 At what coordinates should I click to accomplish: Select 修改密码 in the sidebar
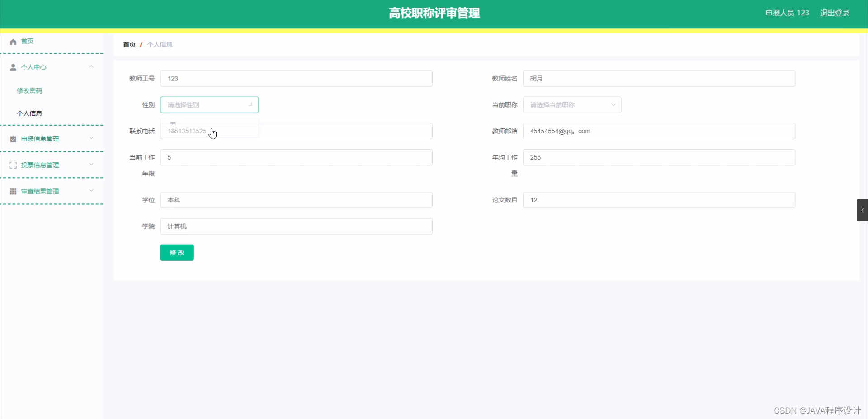pos(29,90)
